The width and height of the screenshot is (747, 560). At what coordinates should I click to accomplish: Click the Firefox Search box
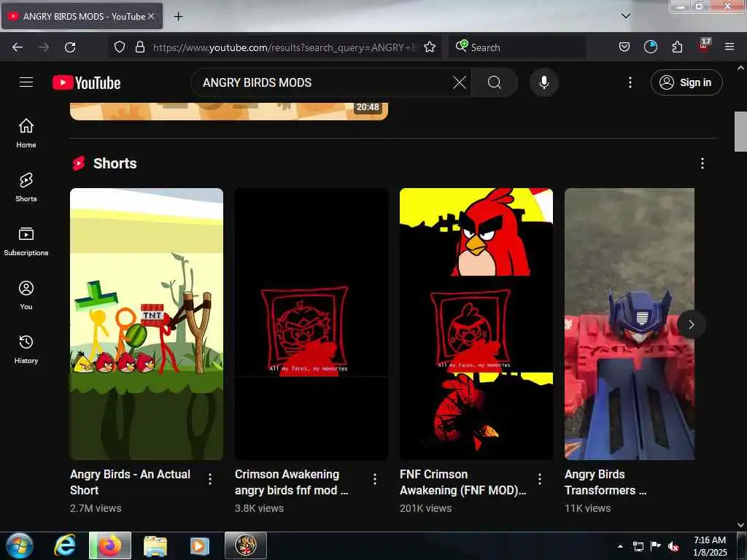(517, 47)
